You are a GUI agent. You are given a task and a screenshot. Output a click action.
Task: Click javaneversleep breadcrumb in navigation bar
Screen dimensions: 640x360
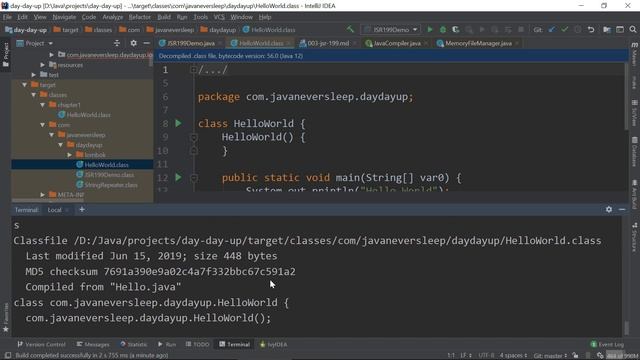click(170, 30)
